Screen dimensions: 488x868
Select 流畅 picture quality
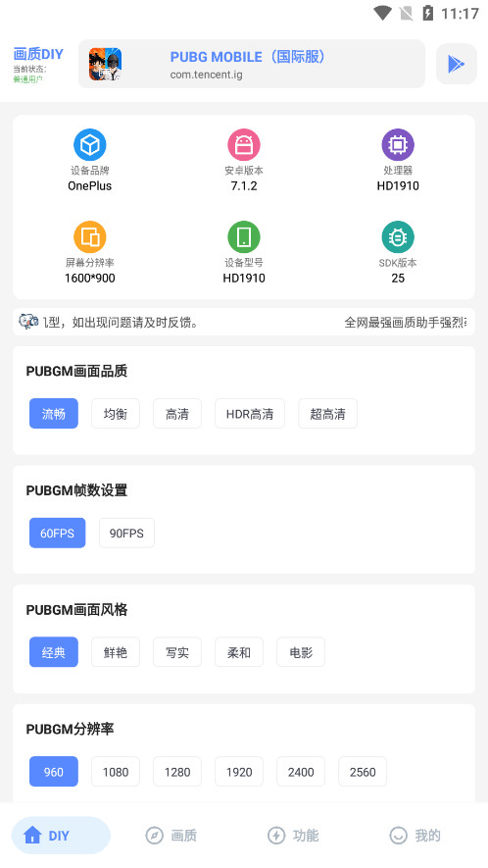coord(54,414)
